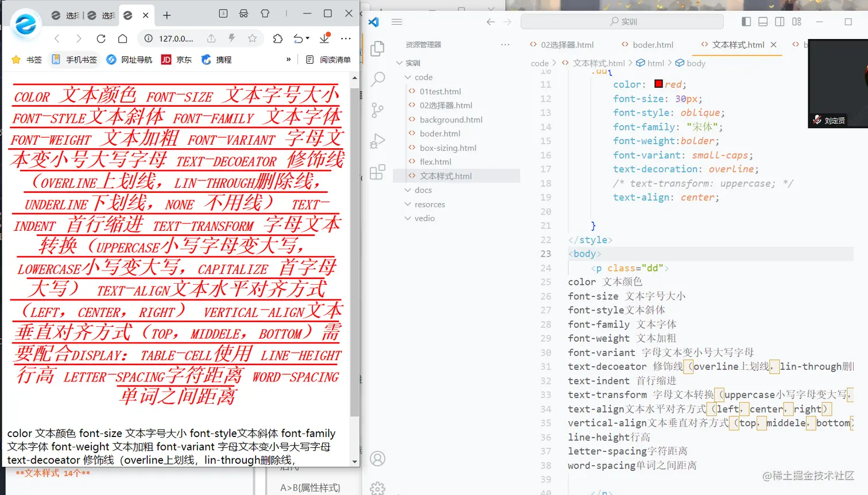The height and width of the screenshot is (495, 868).
Task: Open the Accounts icon in activity bar
Action: click(x=377, y=459)
